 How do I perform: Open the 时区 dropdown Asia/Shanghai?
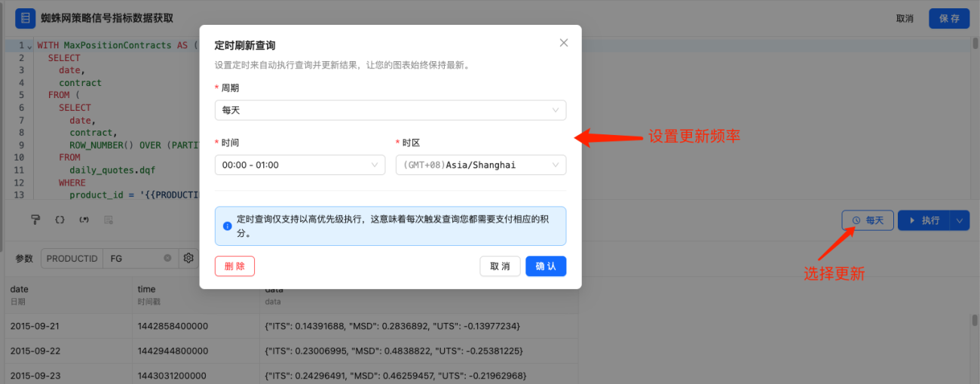[x=481, y=164]
